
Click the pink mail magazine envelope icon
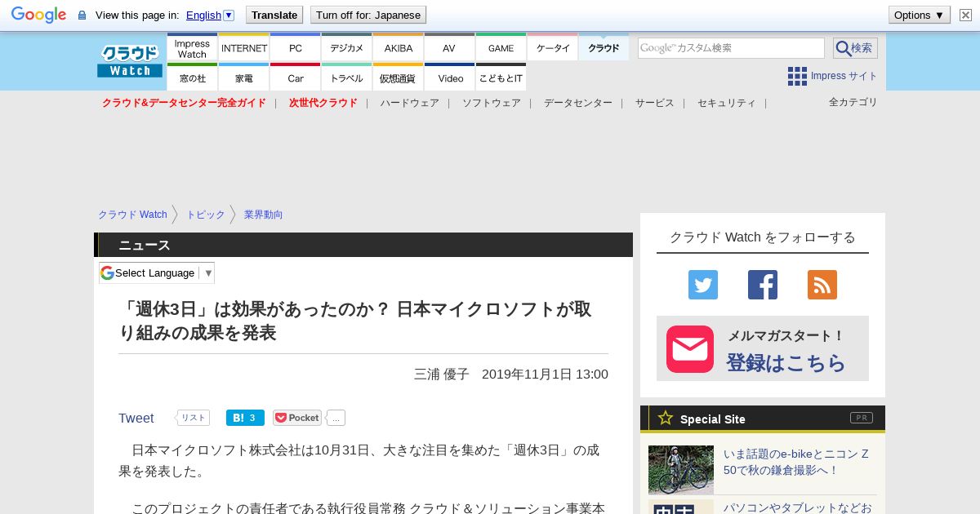click(690, 349)
